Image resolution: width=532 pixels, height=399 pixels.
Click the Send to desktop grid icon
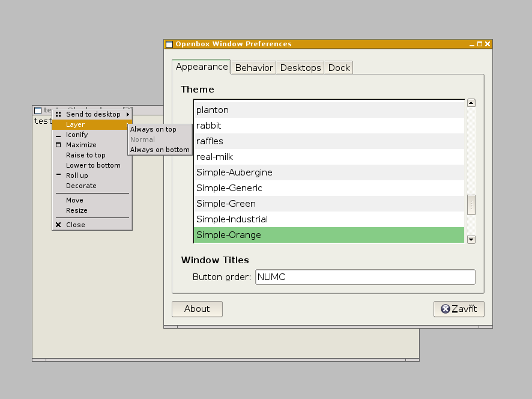[x=58, y=114]
